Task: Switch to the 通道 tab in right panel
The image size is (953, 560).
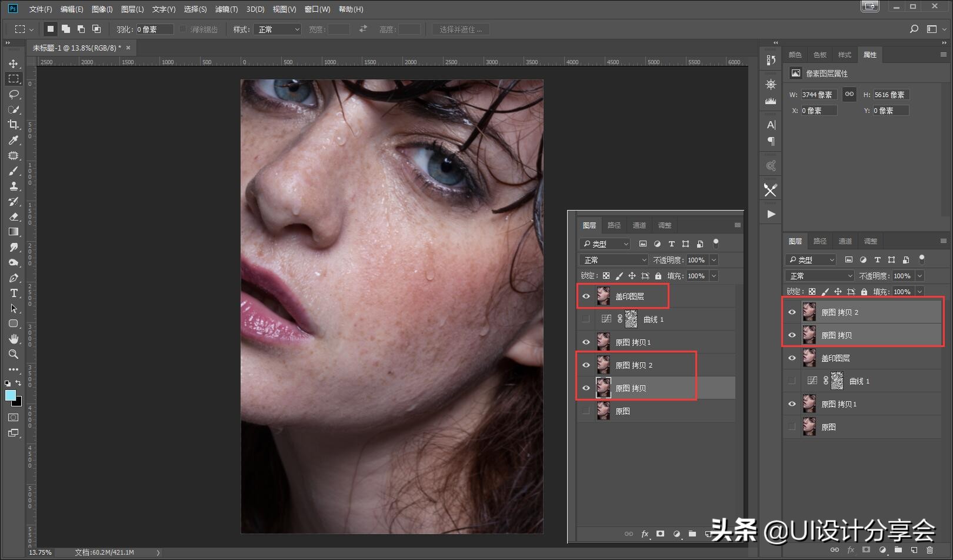Action: 845,241
